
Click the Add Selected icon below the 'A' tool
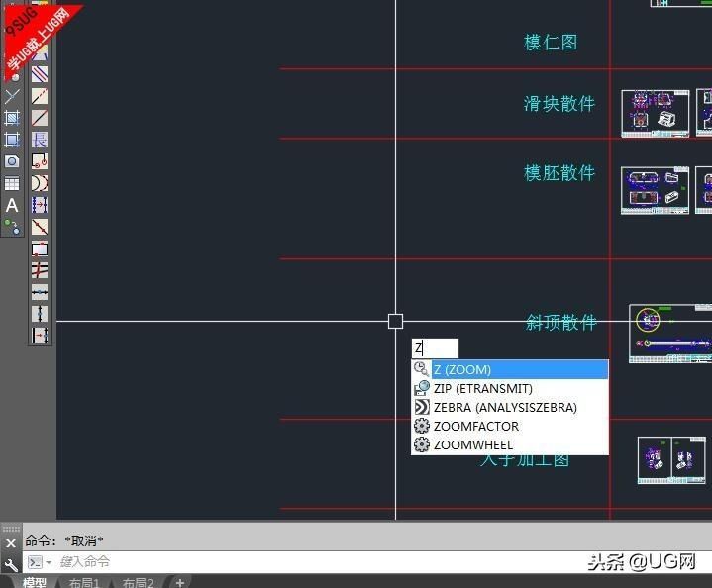(x=12, y=227)
